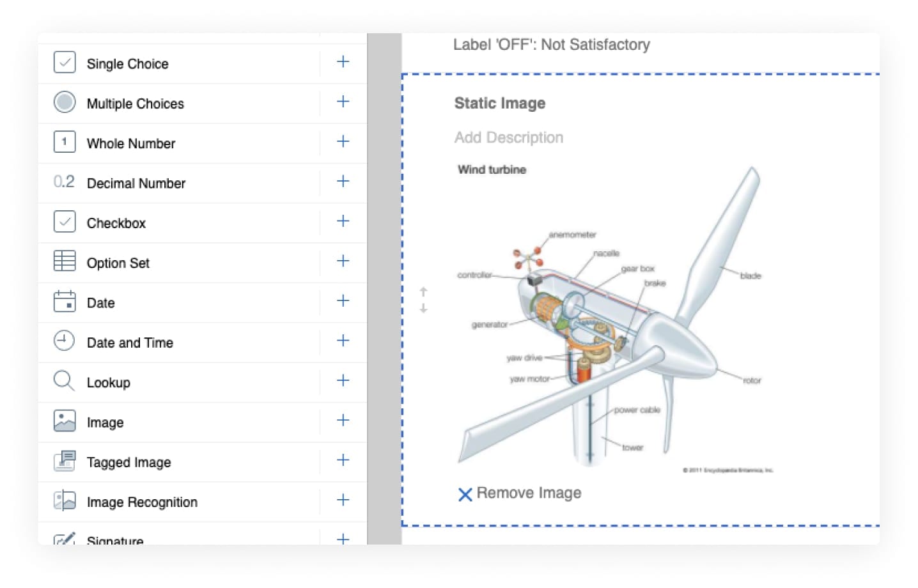The height and width of the screenshot is (588, 918).
Task: Click the Add Description placeholder text
Action: click(x=508, y=137)
